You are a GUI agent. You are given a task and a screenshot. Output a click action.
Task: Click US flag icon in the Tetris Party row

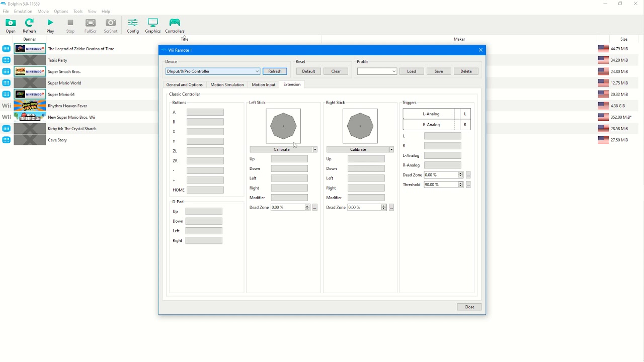point(603,60)
